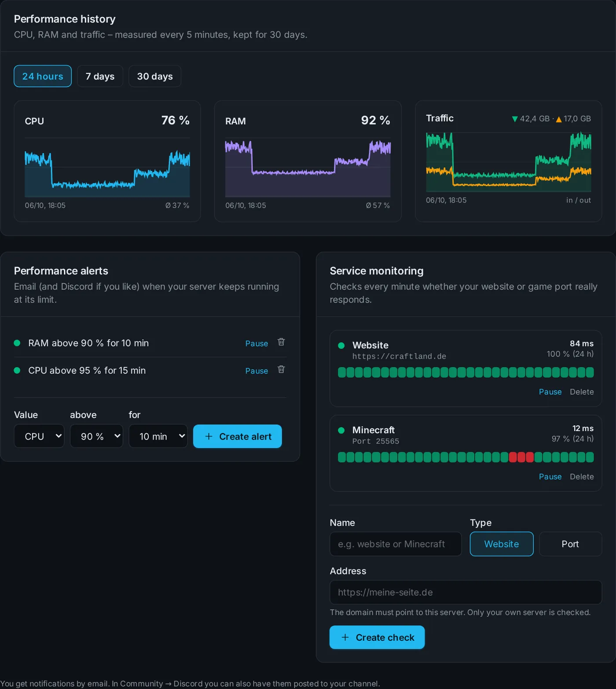Click the 97 % (24 h) uptime text
This screenshot has width=616, height=689.
coord(573,439)
